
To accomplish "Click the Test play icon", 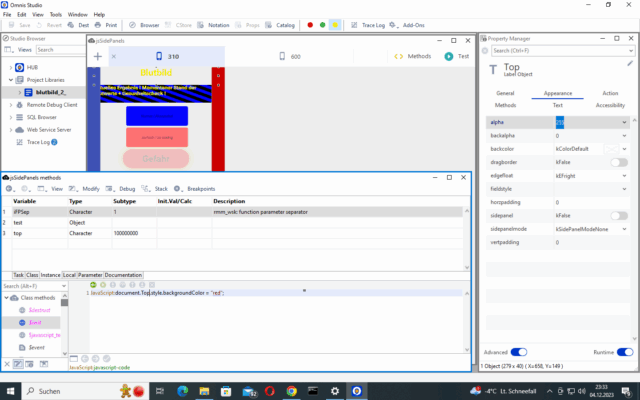I will point(458,57).
